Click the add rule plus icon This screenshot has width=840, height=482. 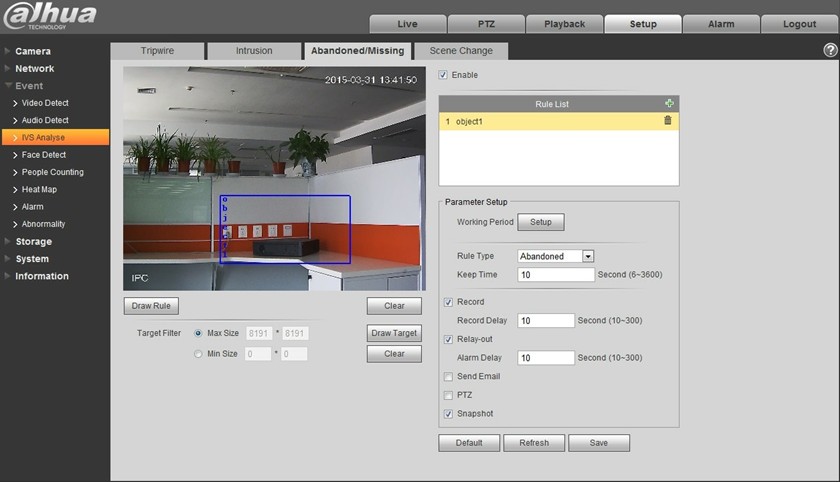coord(669,104)
